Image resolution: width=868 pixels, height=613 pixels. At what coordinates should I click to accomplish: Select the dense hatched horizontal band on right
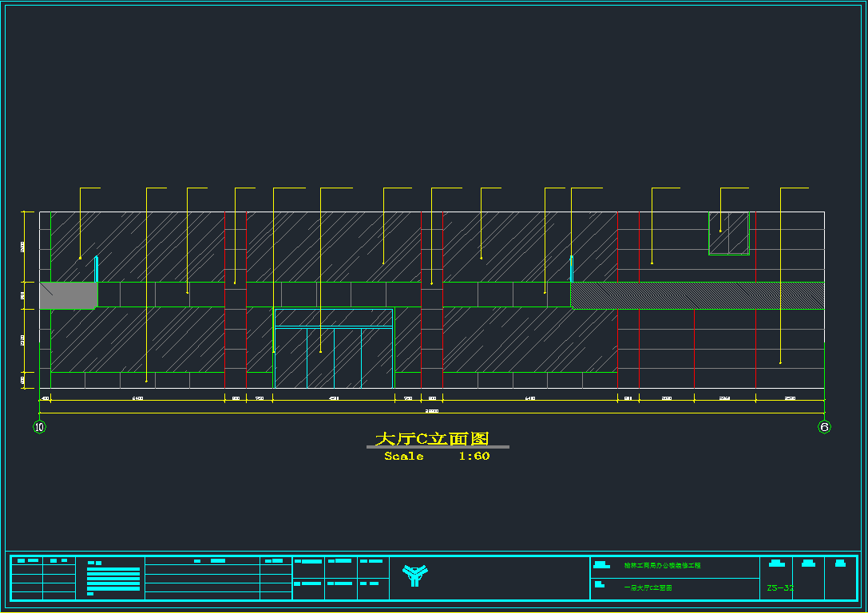pos(697,295)
